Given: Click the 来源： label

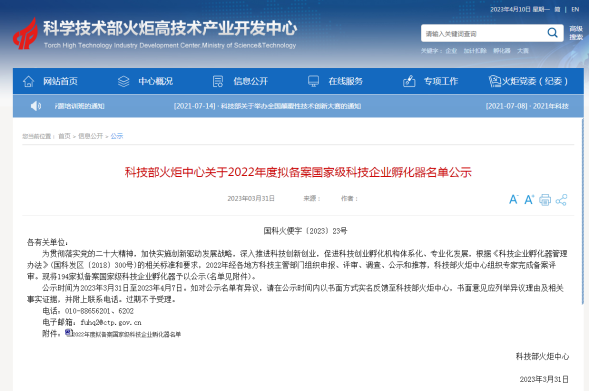Looking at the screenshot, I should 312,198.
